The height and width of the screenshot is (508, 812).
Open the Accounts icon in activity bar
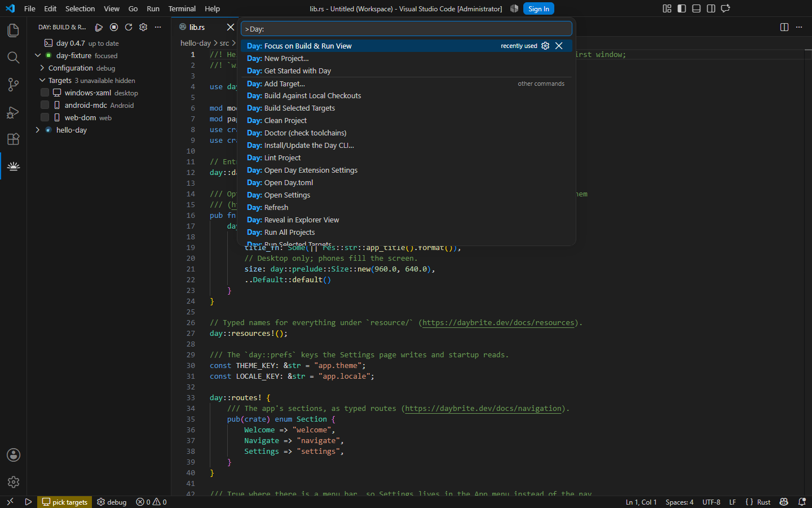13,455
